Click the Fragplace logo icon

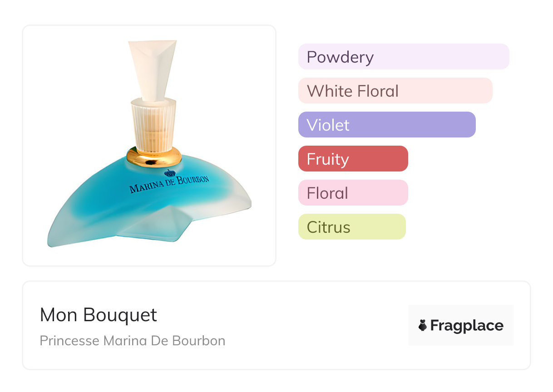click(423, 325)
